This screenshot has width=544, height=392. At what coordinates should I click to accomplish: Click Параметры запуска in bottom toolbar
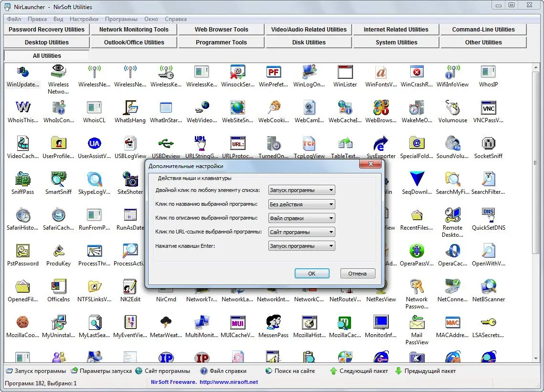(101, 371)
